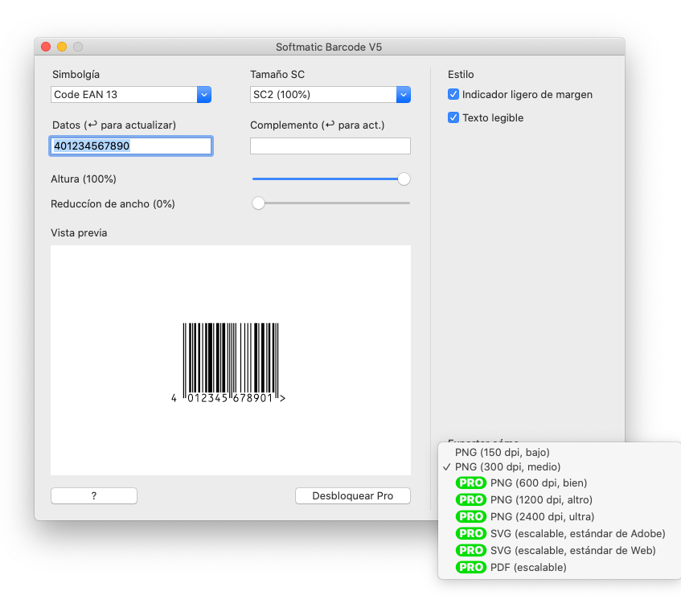Click the Reducción de ancho slider knob
The image size is (681, 616).
tap(258, 203)
